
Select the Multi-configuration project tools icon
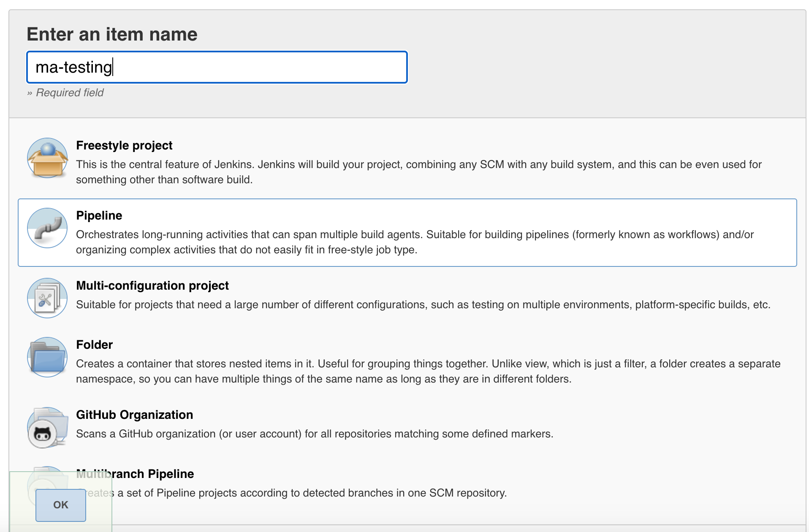click(47, 298)
